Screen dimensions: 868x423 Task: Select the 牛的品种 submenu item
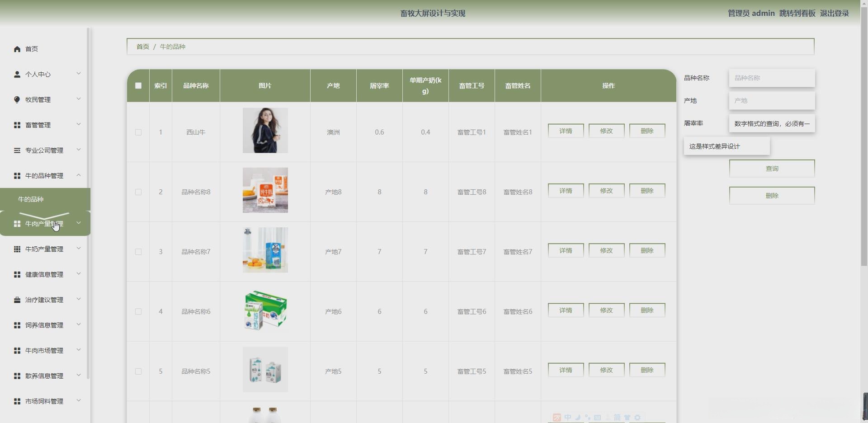(x=45, y=199)
